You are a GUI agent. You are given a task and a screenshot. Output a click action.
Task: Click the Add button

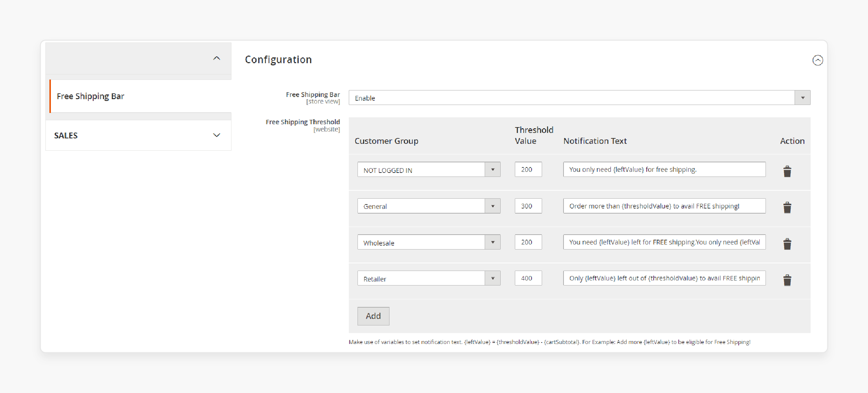373,316
